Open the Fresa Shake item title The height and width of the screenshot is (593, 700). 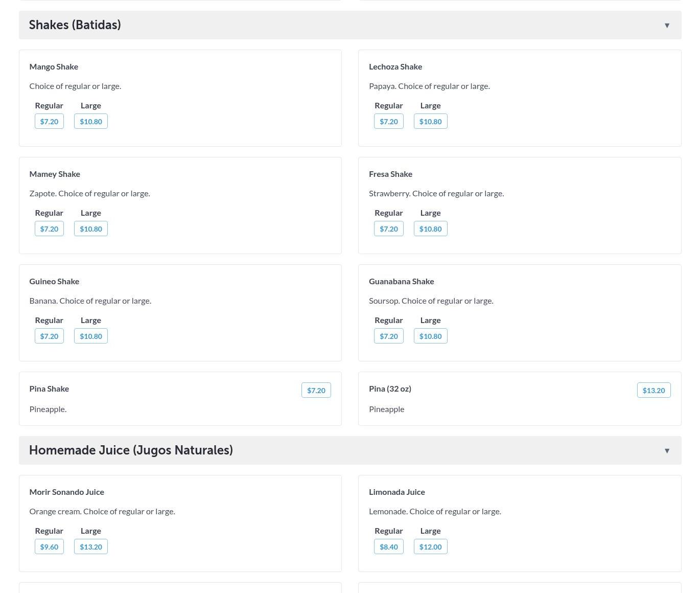tap(390, 174)
